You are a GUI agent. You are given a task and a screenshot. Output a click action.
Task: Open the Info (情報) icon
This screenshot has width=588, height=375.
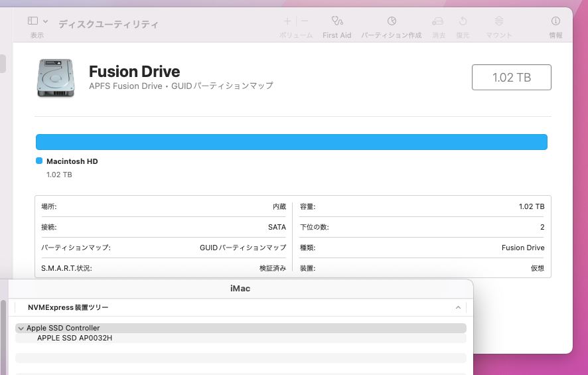555,21
